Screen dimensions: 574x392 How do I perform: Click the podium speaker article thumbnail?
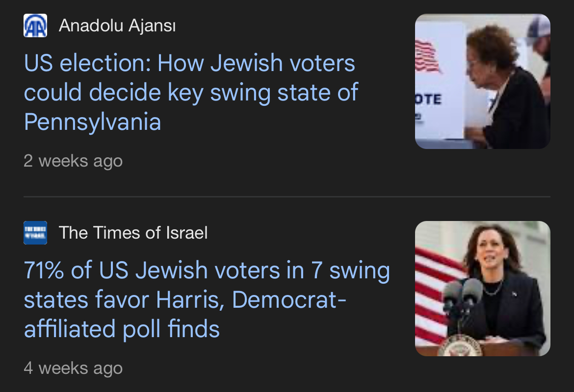482,288
